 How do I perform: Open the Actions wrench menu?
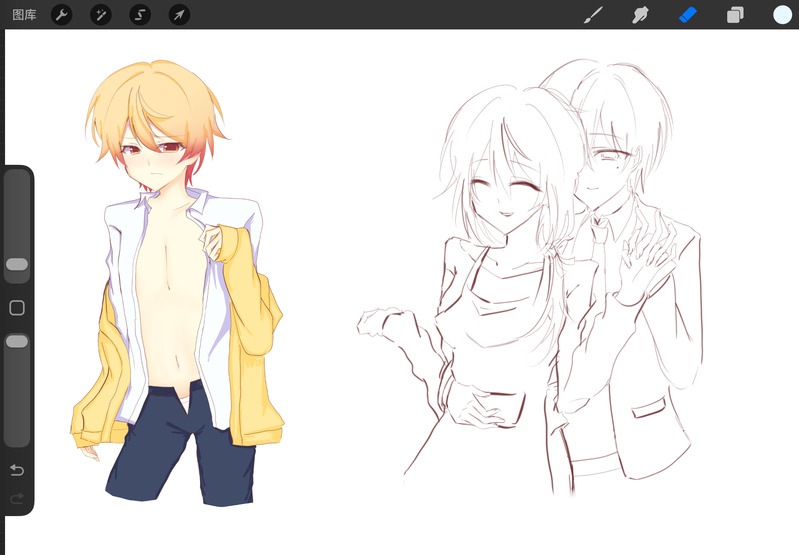click(x=62, y=15)
